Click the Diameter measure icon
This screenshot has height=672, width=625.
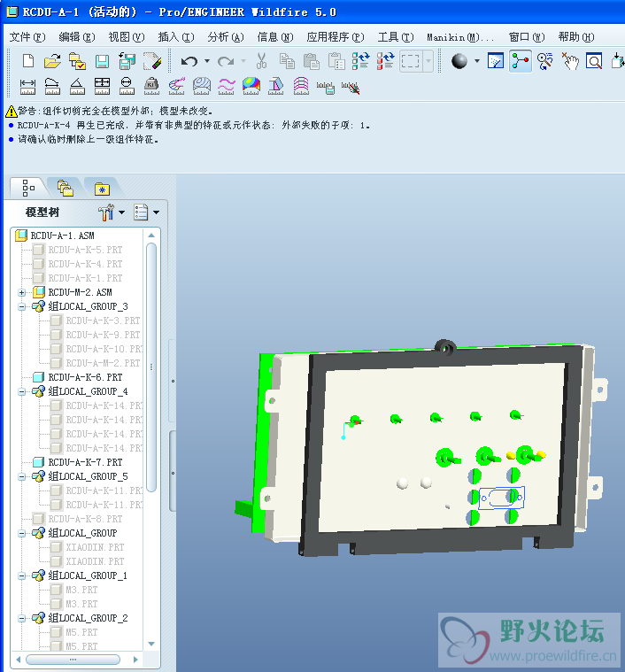pyautogui.click(x=127, y=86)
